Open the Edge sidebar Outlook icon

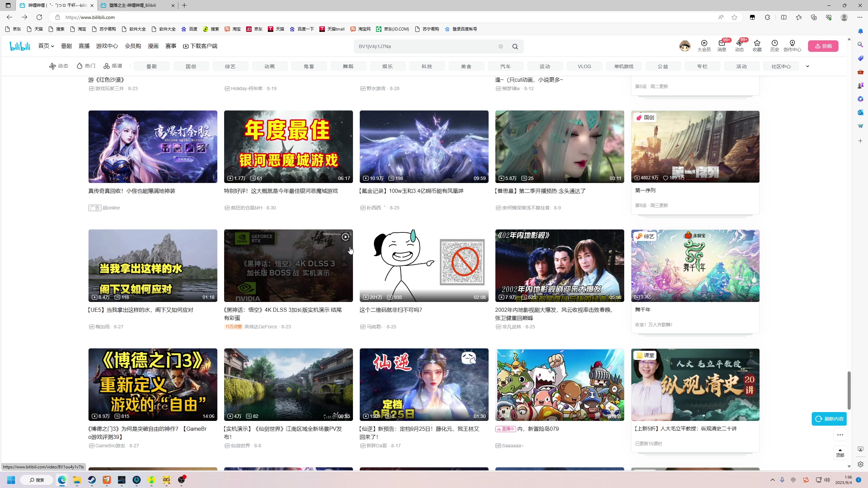coord(860,113)
